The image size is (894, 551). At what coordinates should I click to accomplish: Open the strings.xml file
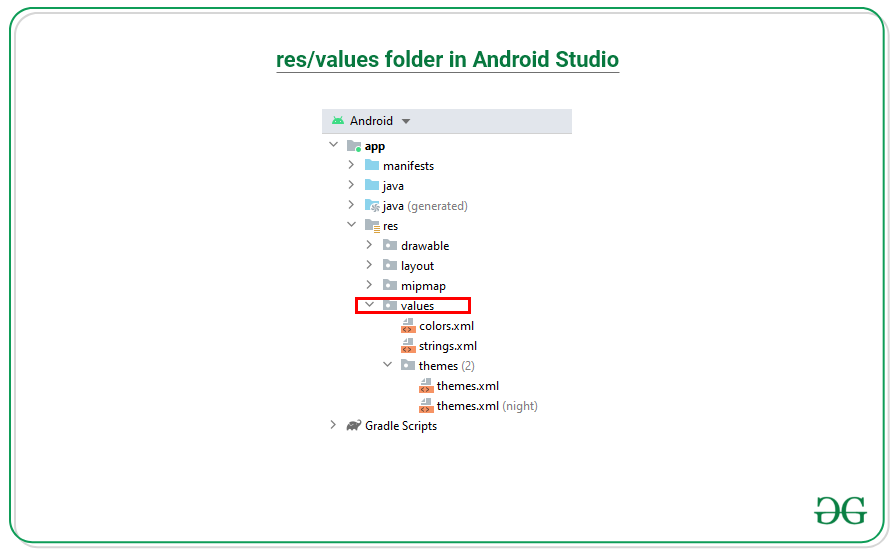447,346
